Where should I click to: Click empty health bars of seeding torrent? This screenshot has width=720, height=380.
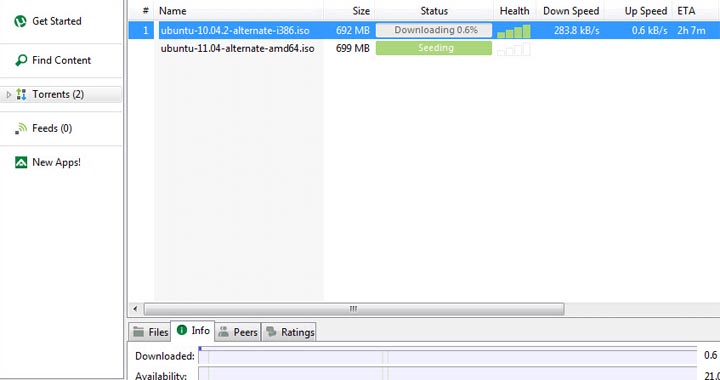pos(514,49)
